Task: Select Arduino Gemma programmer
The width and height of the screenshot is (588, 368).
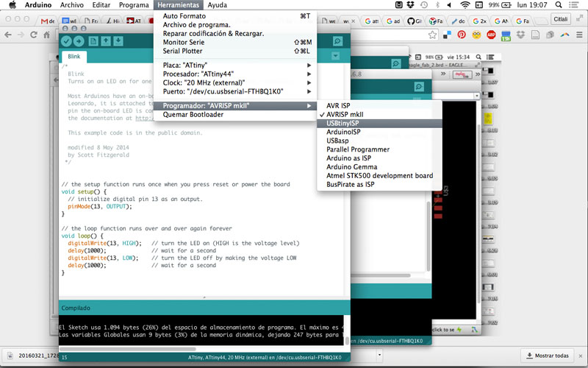Action: pyautogui.click(x=379, y=167)
